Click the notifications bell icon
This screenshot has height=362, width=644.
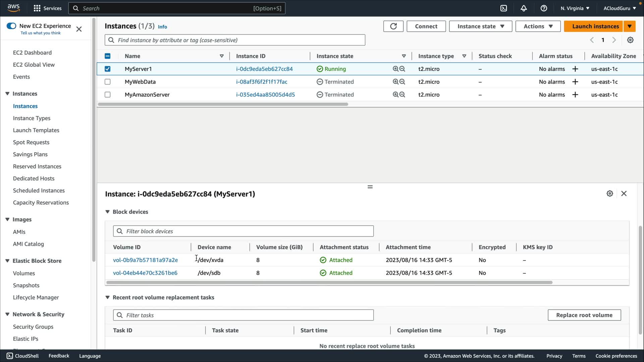click(524, 8)
